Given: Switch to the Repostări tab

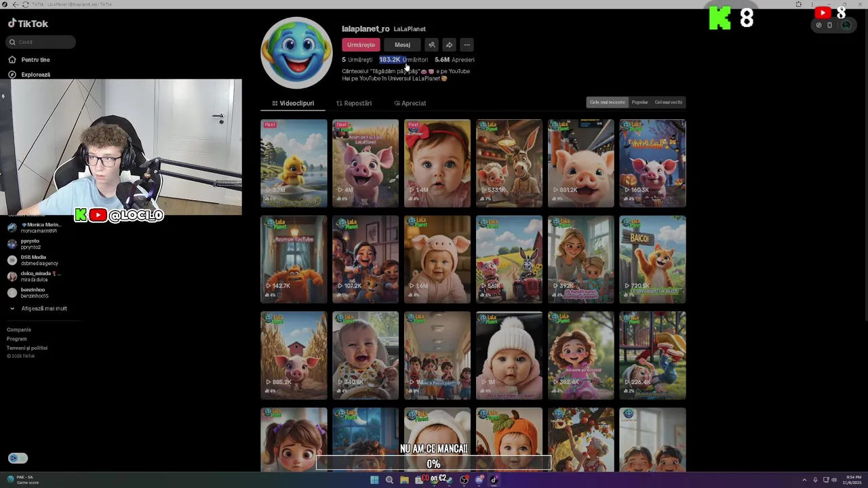Looking at the screenshot, I should pos(354,103).
